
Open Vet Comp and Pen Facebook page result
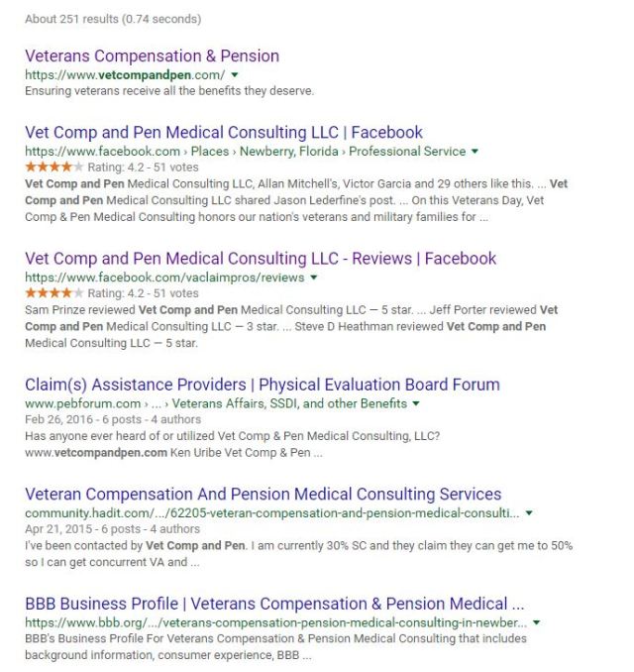pyautogui.click(x=224, y=133)
